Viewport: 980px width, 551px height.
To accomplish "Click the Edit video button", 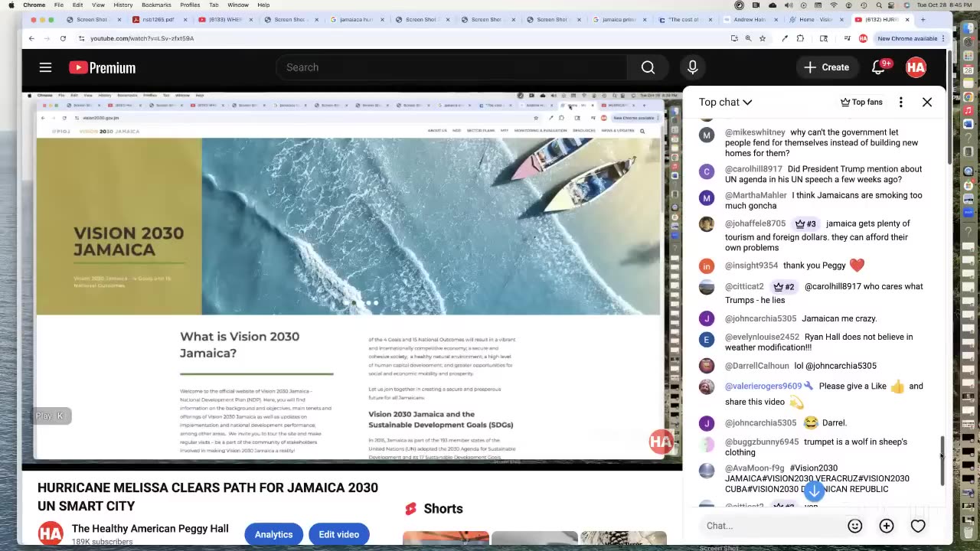I will click(338, 534).
